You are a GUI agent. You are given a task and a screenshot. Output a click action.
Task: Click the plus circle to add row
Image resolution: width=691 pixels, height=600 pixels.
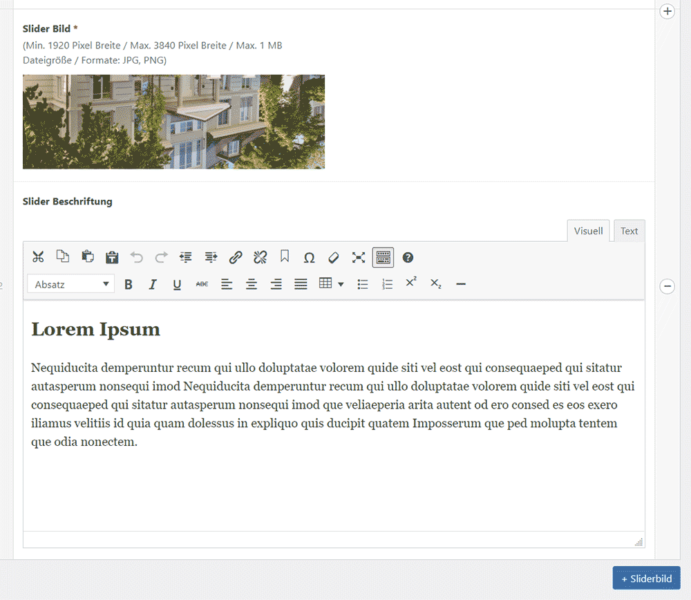pos(667,11)
